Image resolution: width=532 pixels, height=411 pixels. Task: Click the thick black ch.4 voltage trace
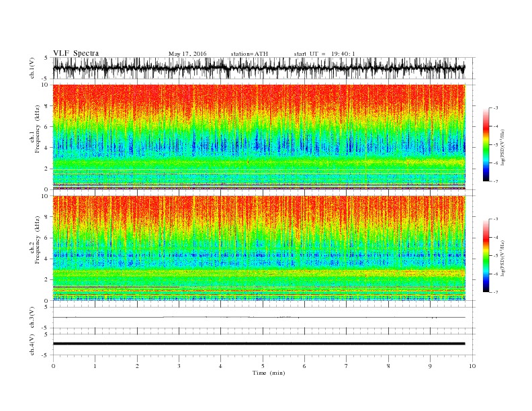coord(259,344)
